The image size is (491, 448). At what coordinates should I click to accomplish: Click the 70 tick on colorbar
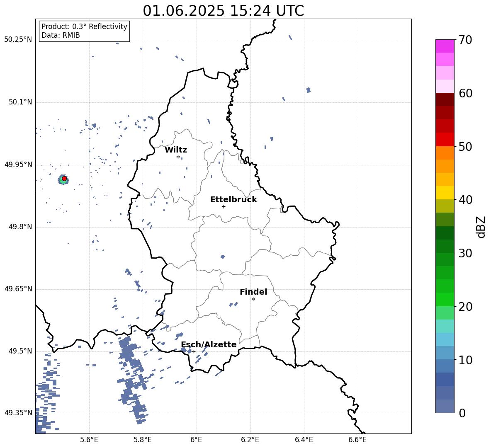(465, 40)
